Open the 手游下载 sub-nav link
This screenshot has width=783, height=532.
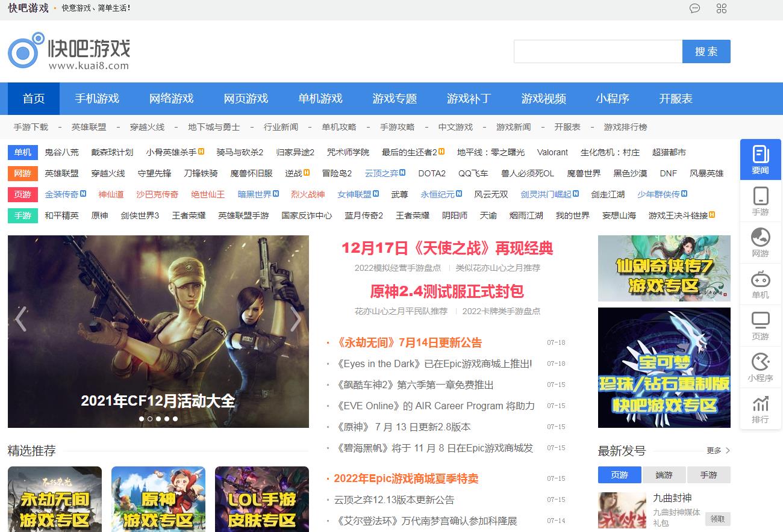coord(31,127)
